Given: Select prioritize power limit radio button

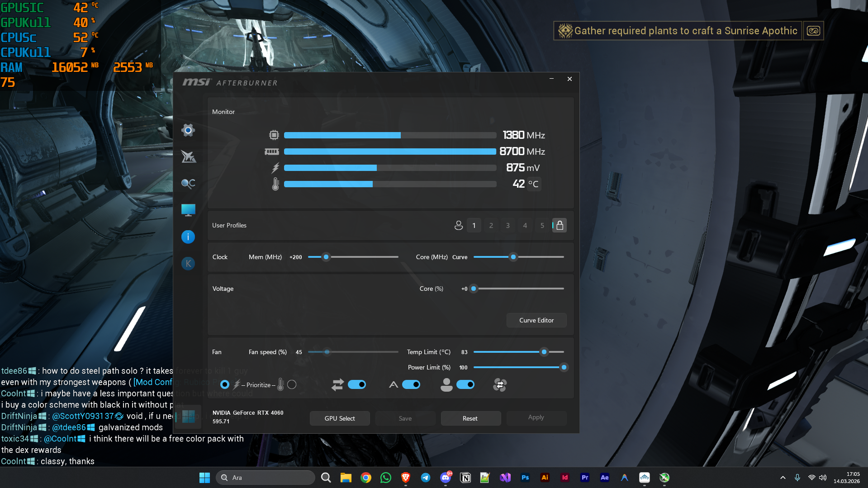Looking at the screenshot, I should 225,384.
